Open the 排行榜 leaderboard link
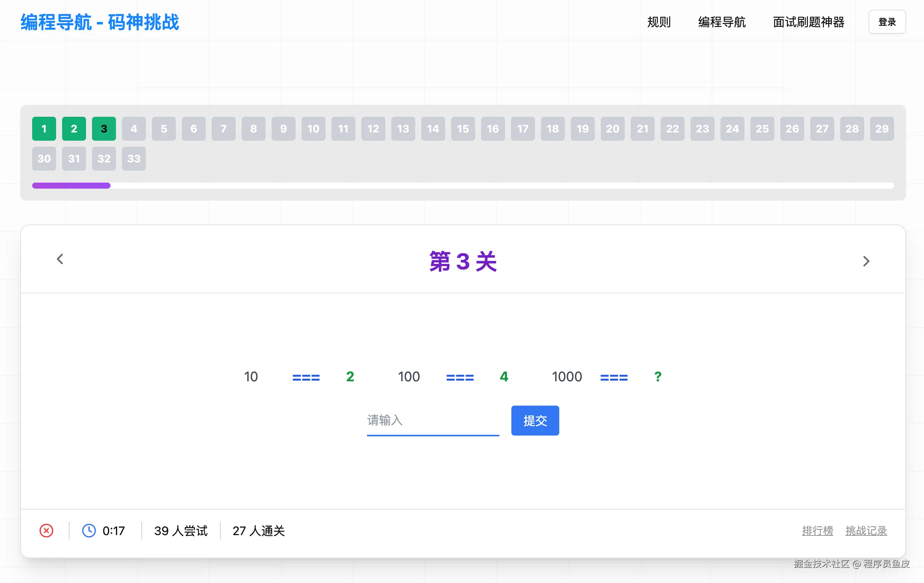The width and height of the screenshot is (924, 583). click(x=817, y=531)
